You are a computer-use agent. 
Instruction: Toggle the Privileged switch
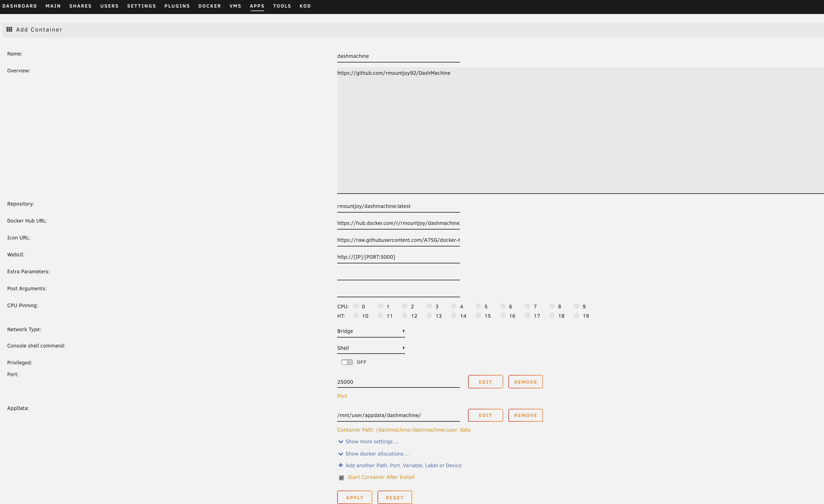coord(347,362)
